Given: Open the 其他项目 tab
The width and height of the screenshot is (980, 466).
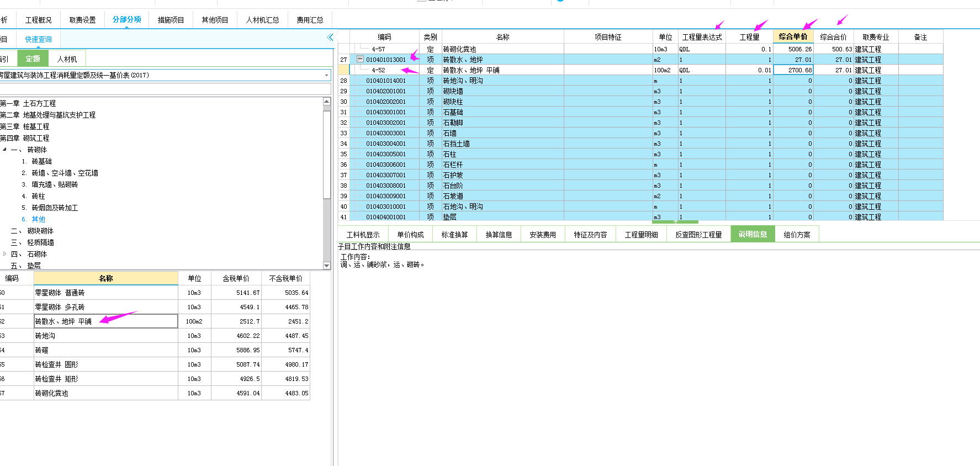Looking at the screenshot, I should 215,20.
